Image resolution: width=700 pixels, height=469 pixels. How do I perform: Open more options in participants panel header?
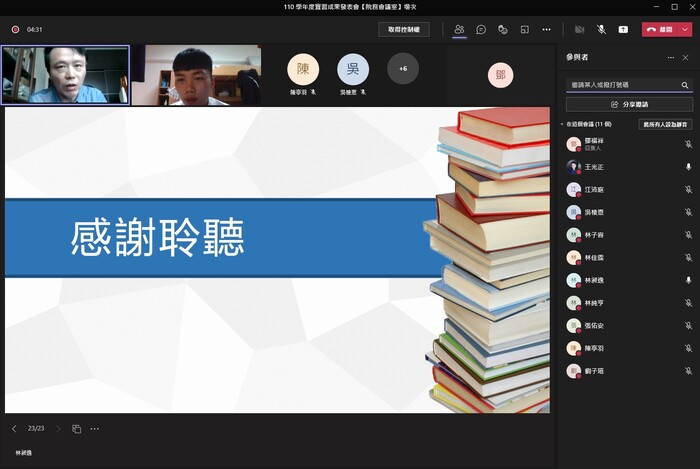pos(669,58)
